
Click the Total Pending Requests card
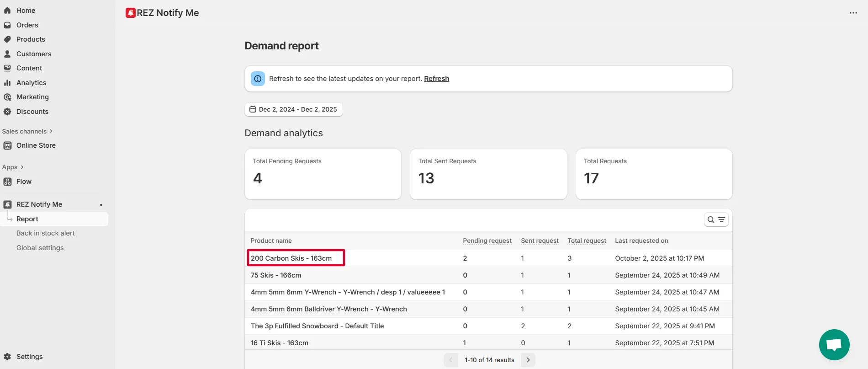pyautogui.click(x=323, y=174)
